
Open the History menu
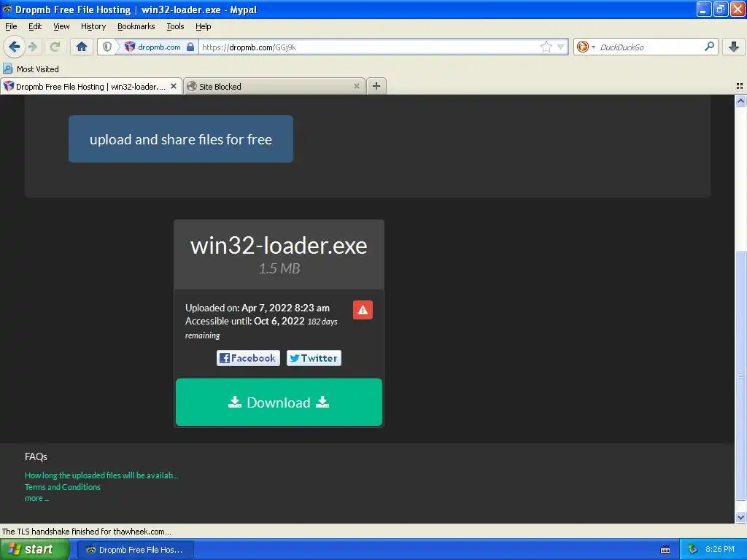[93, 26]
